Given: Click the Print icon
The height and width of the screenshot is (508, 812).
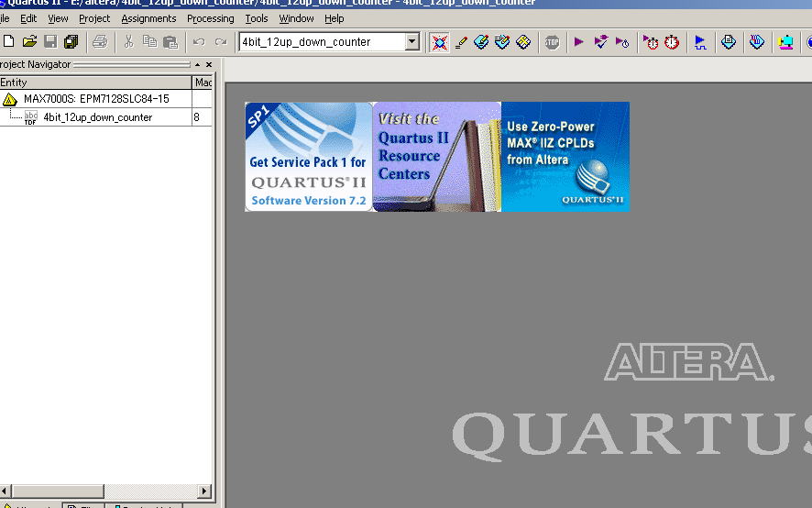Looking at the screenshot, I should tap(100, 41).
